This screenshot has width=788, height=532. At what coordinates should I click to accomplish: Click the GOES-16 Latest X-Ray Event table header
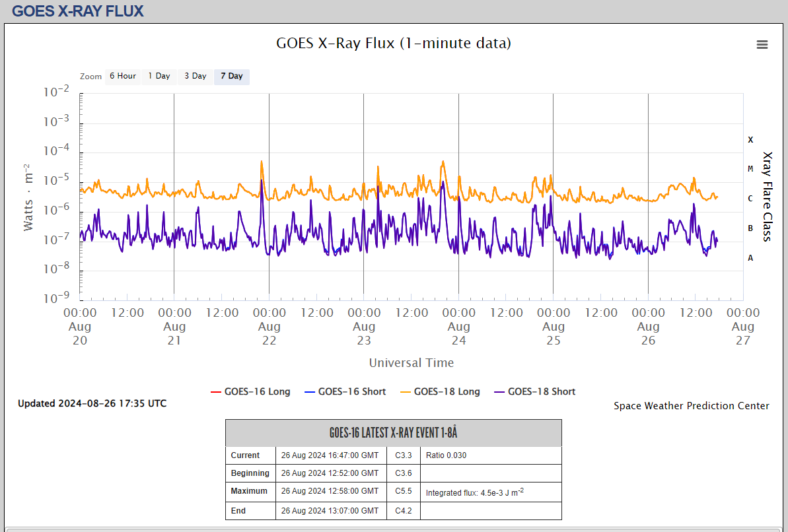coord(393,433)
